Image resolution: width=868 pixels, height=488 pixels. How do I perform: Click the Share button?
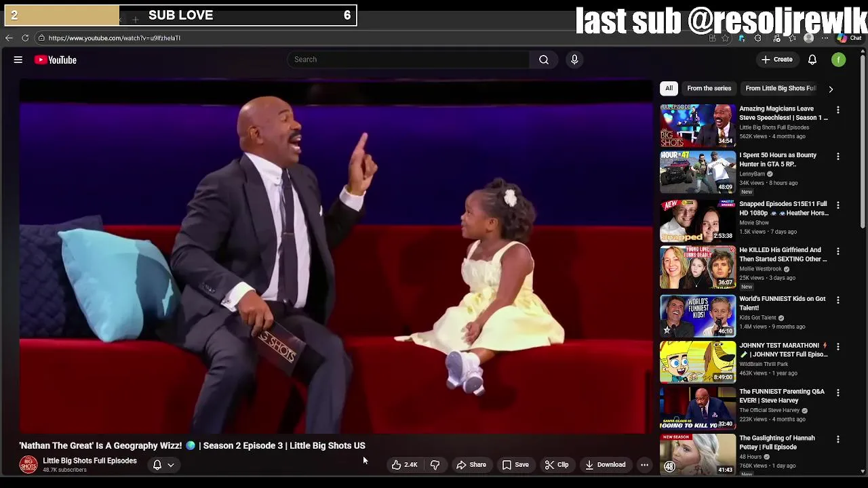(471, 465)
